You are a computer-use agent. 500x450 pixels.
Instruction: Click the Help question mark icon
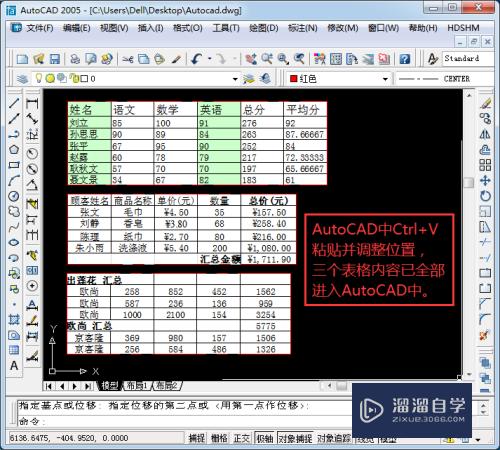404,59
